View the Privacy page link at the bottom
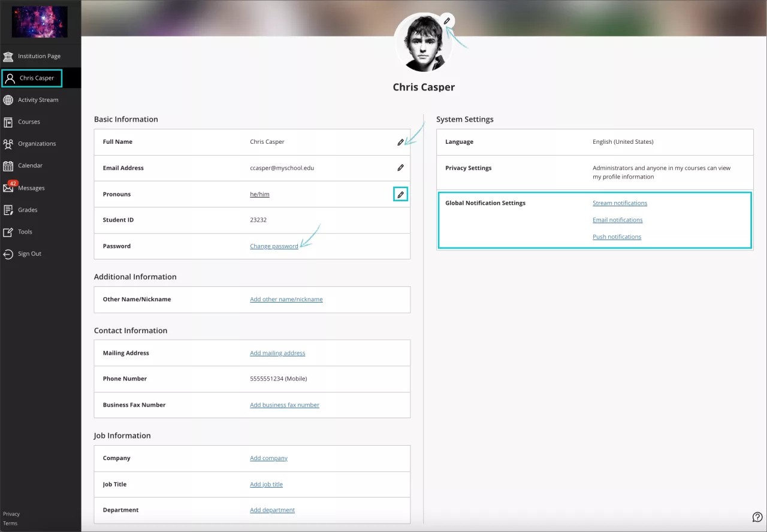767x532 pixels. tap(11, 513)
